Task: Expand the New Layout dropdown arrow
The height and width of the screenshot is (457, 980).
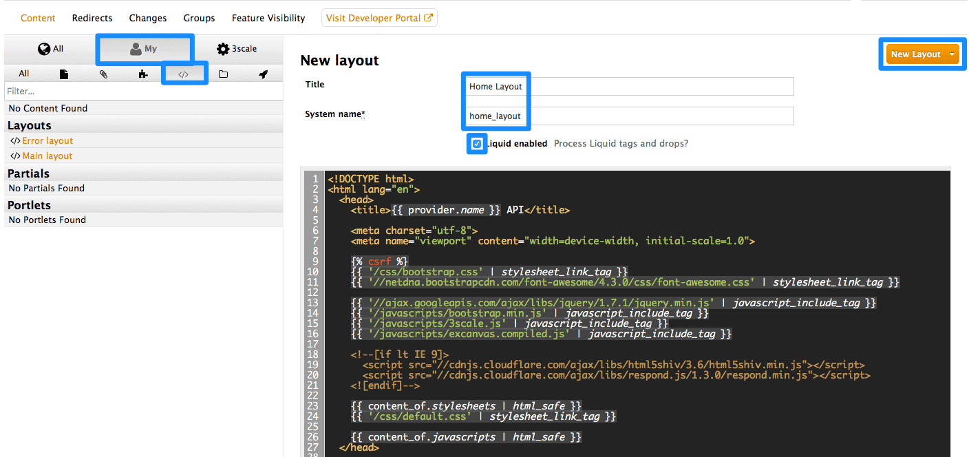Action: [952, 54]
